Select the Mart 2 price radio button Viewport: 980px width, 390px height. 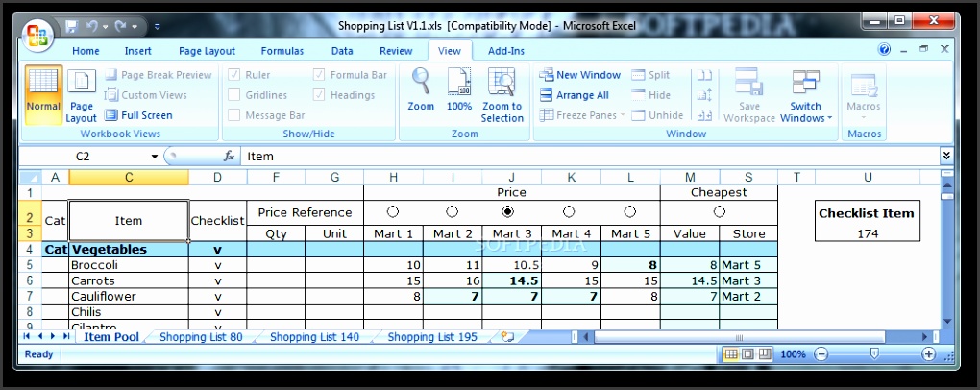452,212
